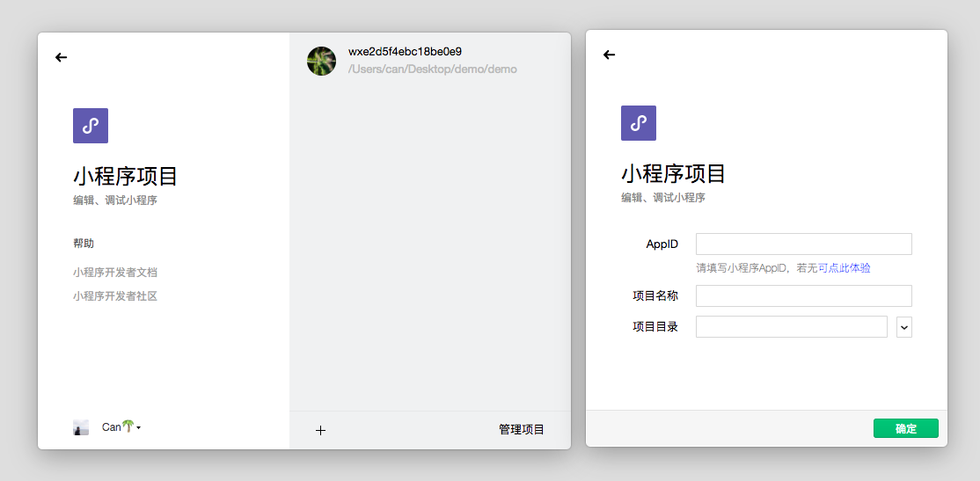Click the 管理项目 button
This screenshot has height=481, width=980.
point(522,429)
